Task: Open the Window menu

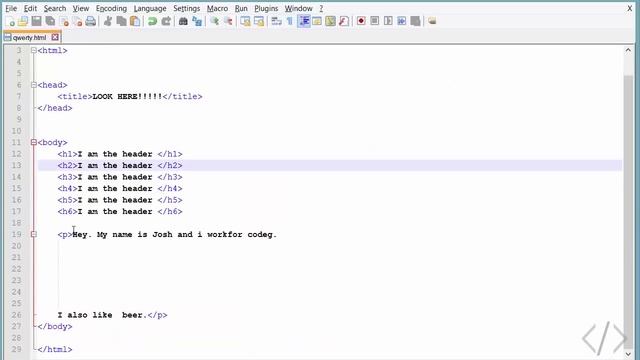Action: click(x=298, y=8)
